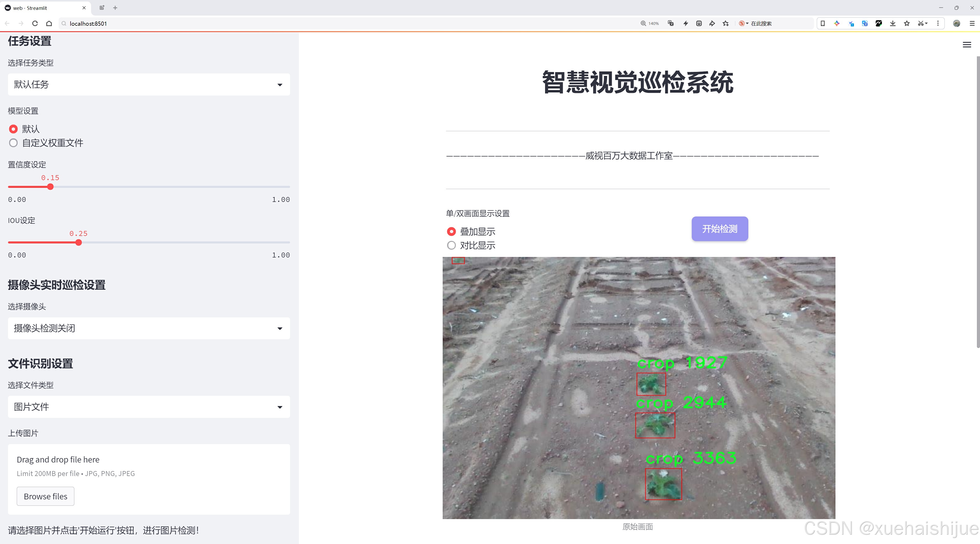Click the translate page icon in address bar
980x544 pixels.
(x=671, y=24)
